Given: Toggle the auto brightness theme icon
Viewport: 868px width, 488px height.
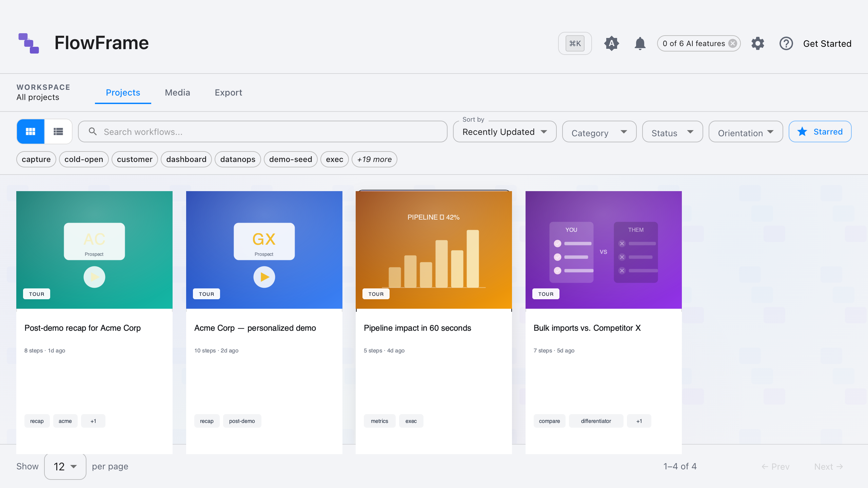Looking at the screenshot, I should click(x=612, y=43).
